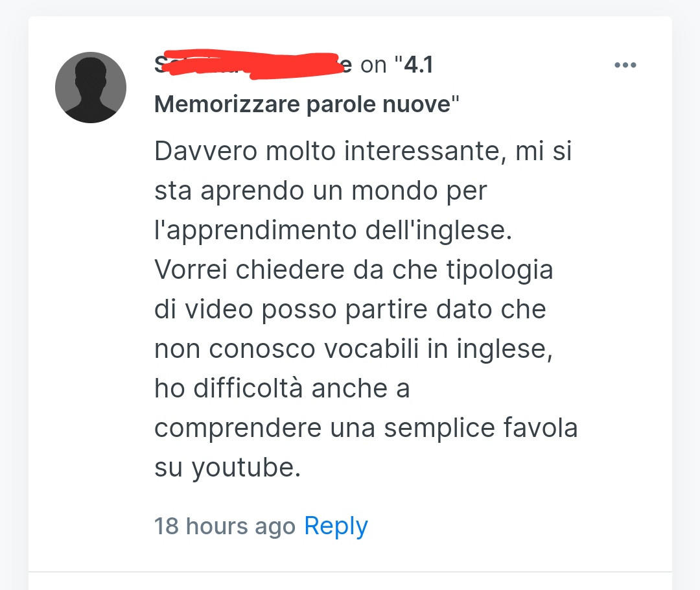
Task: Click the commenter's default avatar silhouette
Action: tap(91, 88)
